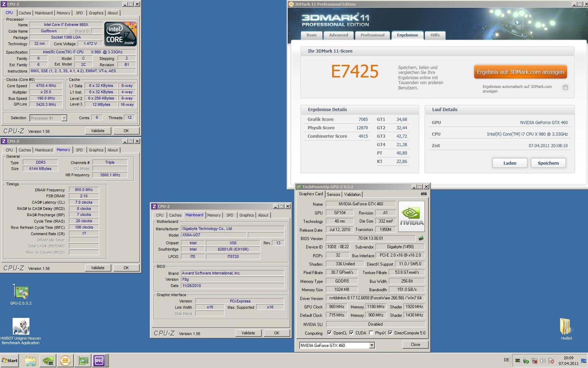
Task: Click the Core Speed 4750.4 MHz field
Action: coord(46,86)
